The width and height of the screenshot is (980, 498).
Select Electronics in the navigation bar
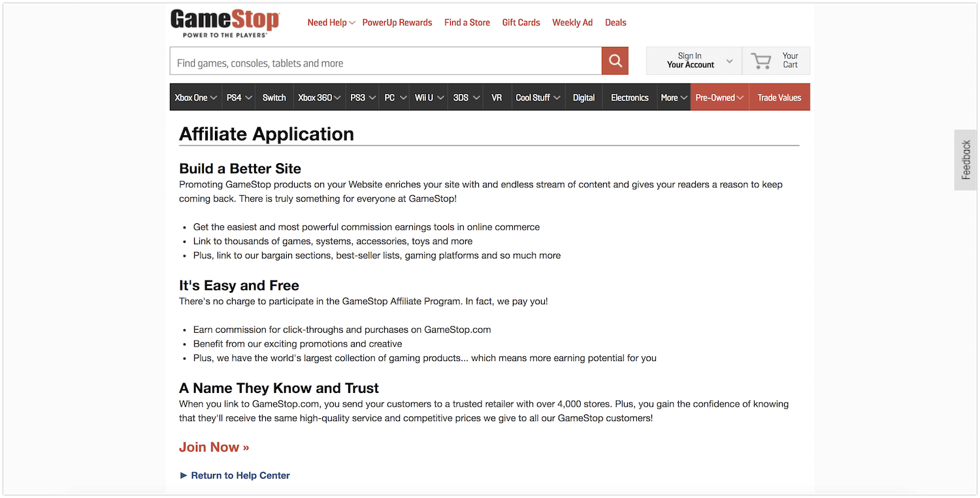(629, 97)
